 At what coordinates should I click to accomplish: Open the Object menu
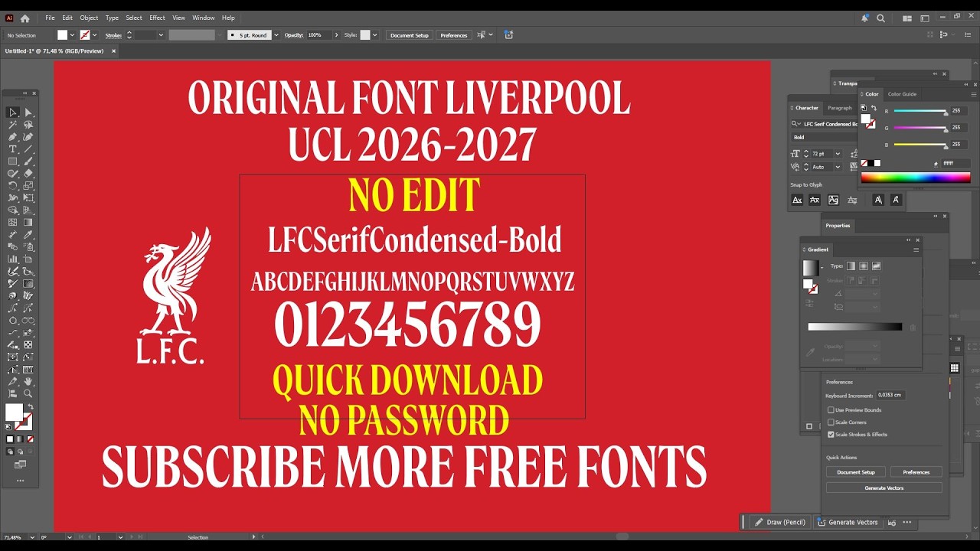point(89,18)
